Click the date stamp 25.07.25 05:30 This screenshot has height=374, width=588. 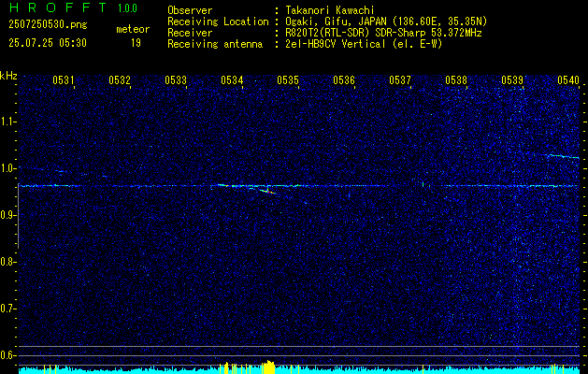pos(48,43)
